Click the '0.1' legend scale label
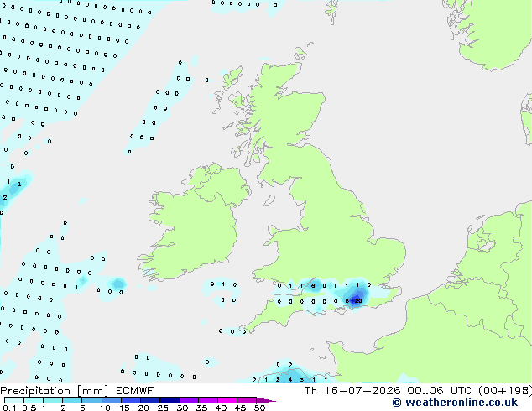Screen dimensions: 532x411 [9, 408]
